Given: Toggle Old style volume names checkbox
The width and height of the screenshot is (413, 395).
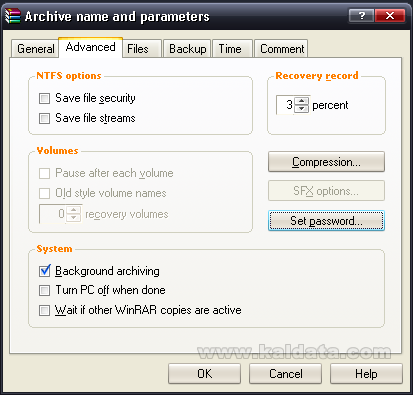Looking at the screenshot, I should pyautogui.click(x=44, y=193).
